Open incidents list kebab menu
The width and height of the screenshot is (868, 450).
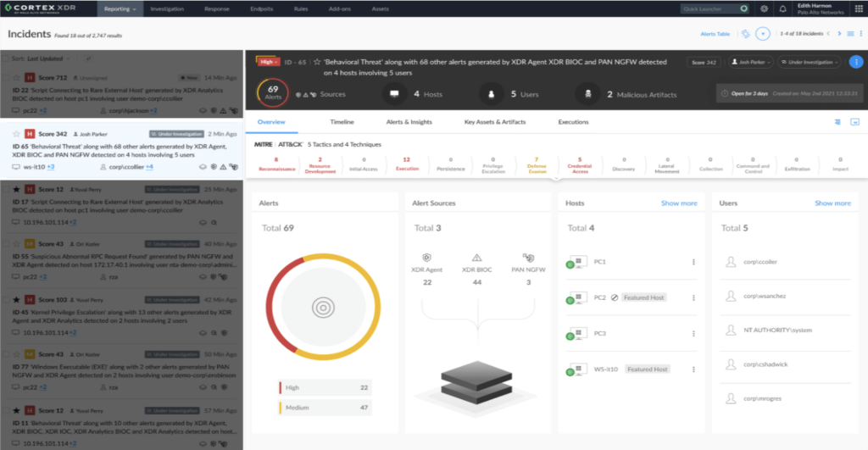click(x=861, y=34)
